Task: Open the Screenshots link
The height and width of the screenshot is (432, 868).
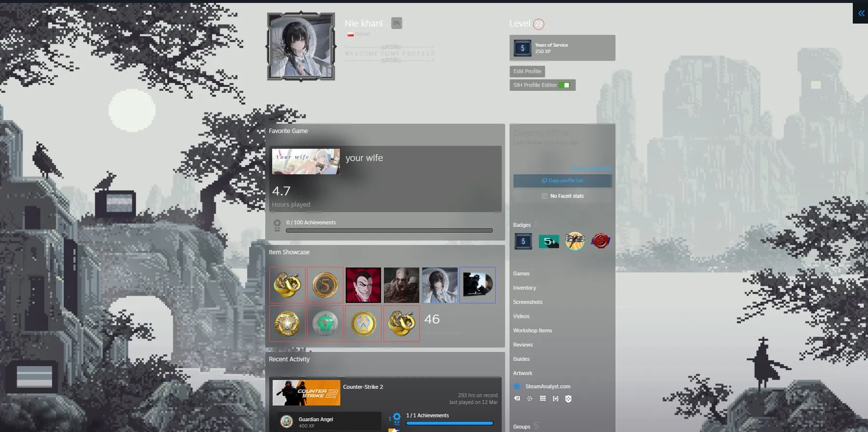Action: pyautogui.click(x=528, y=302)
